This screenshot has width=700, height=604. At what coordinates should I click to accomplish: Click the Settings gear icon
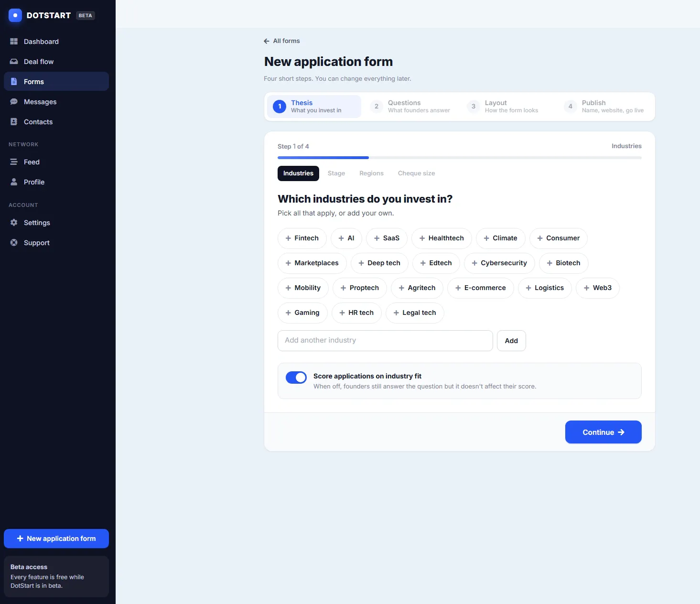tap(14, 223)
